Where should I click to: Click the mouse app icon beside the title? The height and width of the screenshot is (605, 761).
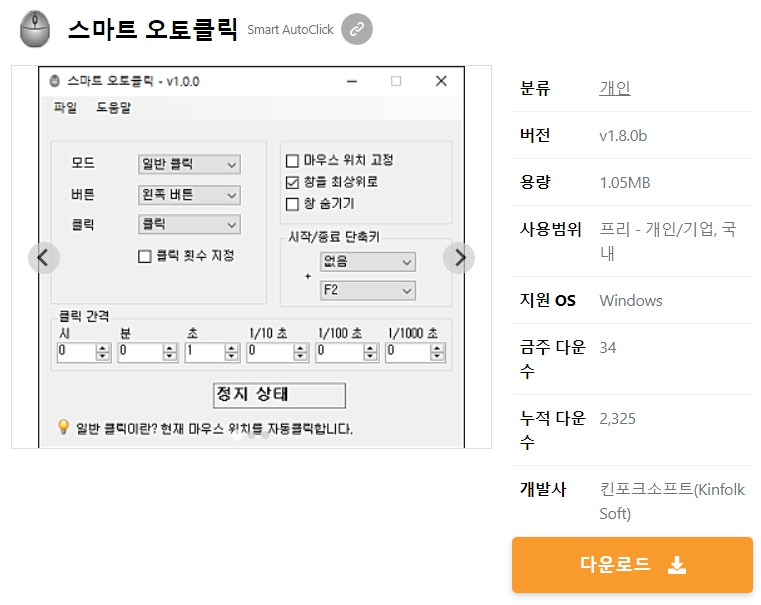coord(34,29)
